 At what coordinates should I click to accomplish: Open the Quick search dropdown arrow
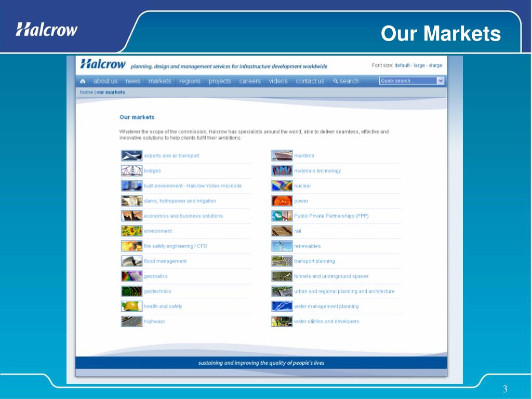click(x=441, y=81)
